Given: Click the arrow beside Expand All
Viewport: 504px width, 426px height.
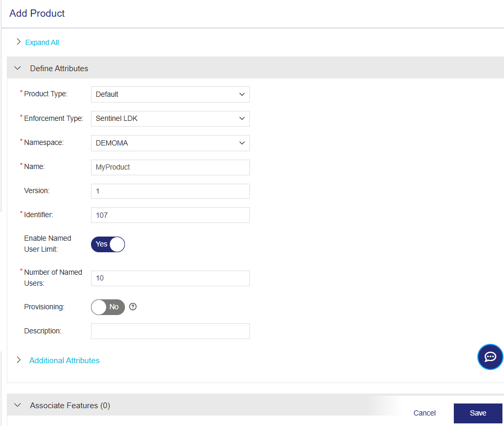Looking at the screenshot, I should pos(19,42).
